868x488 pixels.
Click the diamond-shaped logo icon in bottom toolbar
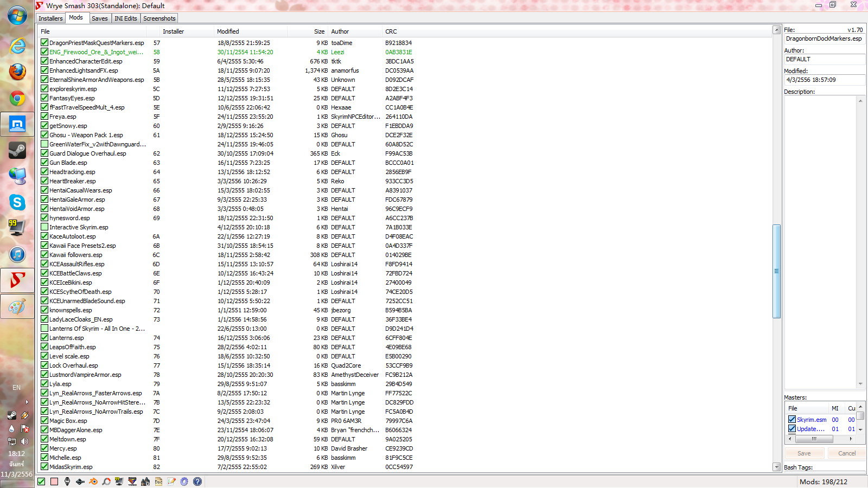click(x=67, y=481)
